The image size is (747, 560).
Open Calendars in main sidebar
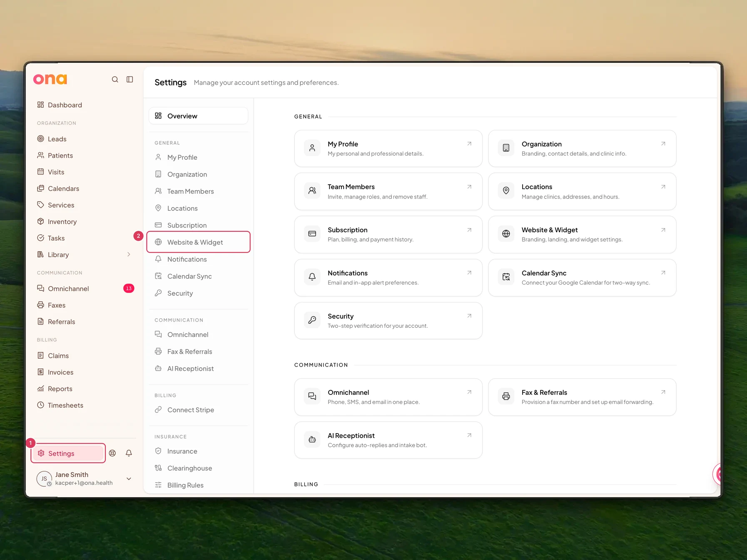(85, 188)
